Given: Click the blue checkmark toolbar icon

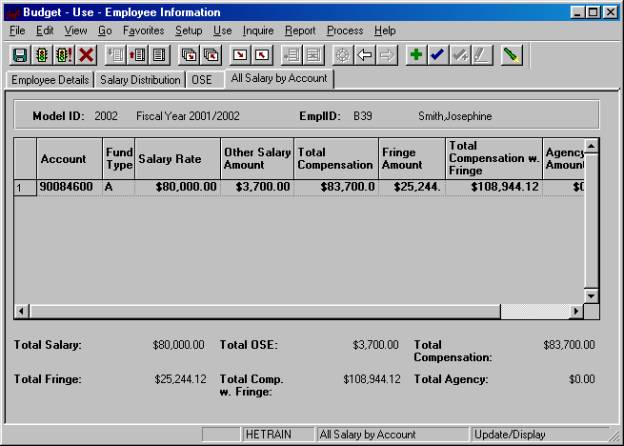Looking at the screenshot, I should pos(437,55).
